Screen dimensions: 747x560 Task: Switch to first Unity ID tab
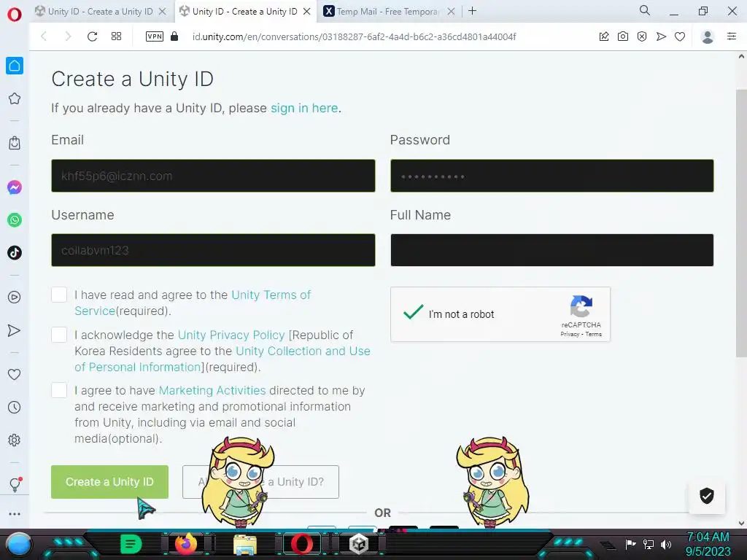(x=101, y=12)
